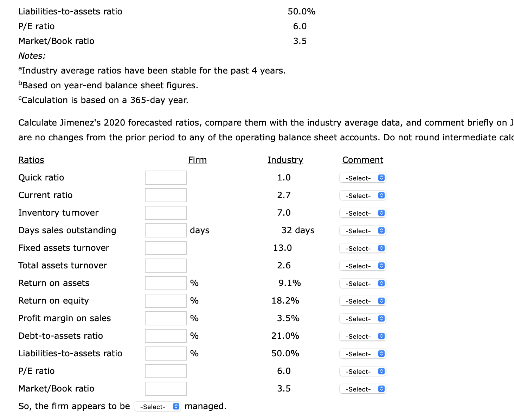
Task: Click the Return on equity percentage field
Action: click(165, 300)
